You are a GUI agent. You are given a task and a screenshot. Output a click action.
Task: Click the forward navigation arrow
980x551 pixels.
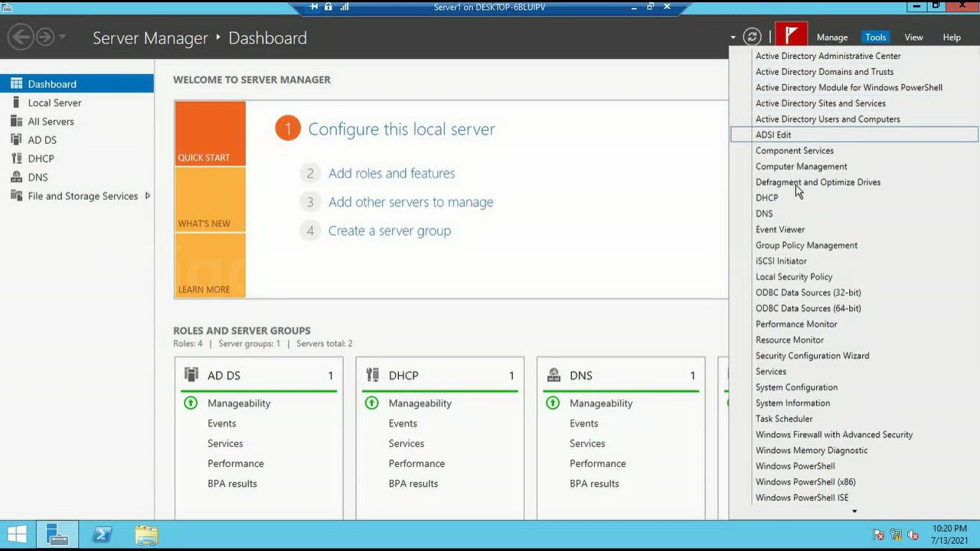45,37
